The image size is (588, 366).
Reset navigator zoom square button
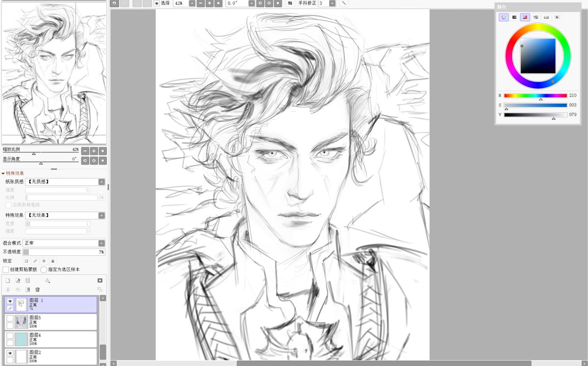point(102,151)
